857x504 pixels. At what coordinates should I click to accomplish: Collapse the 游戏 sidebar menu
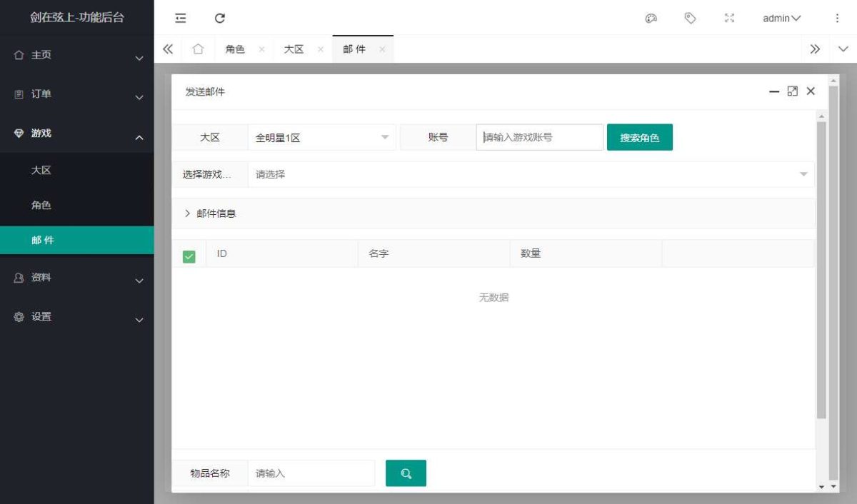tap(77, 133)
